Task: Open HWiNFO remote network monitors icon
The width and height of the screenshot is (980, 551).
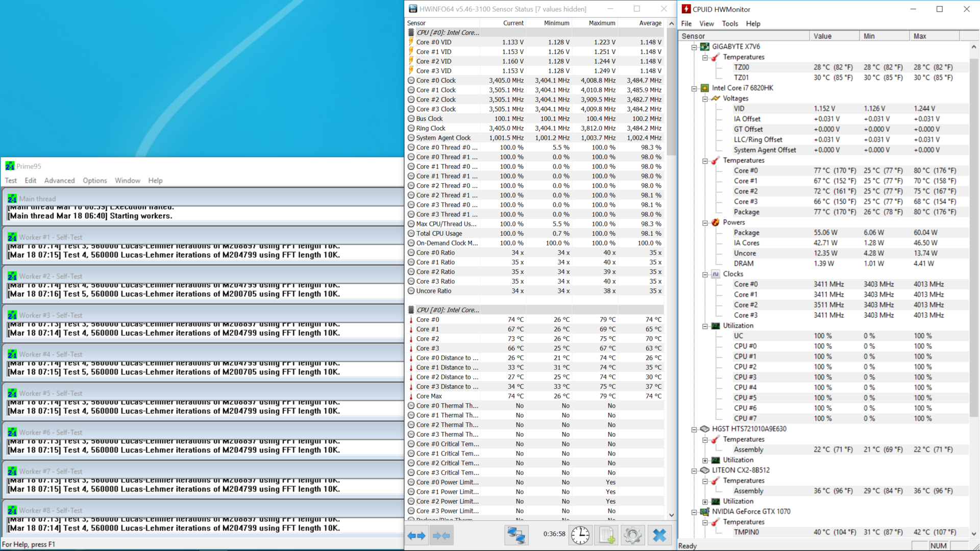Action: point(516,535)
